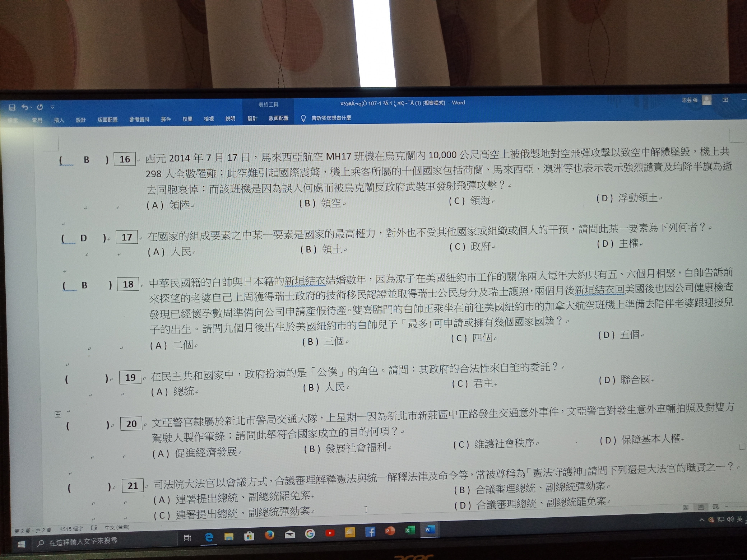This screenshot has height=560, width=747.
Task: Open the Customize Quick Access Toolbar dropdown
Action: click(x=52, y=107)
